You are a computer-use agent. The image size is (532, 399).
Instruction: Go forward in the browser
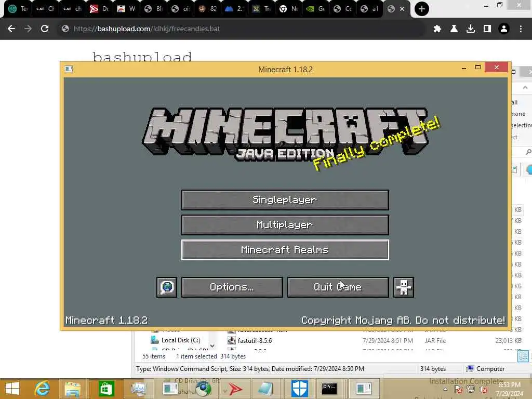click(28, 29)
